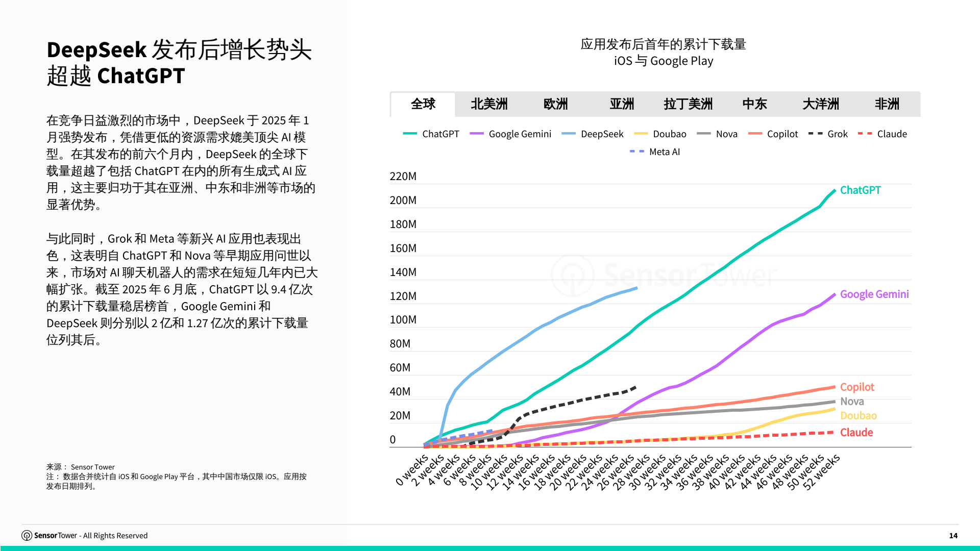
Task: Open the 中东 region tab
Action: [x=754, y=104]
